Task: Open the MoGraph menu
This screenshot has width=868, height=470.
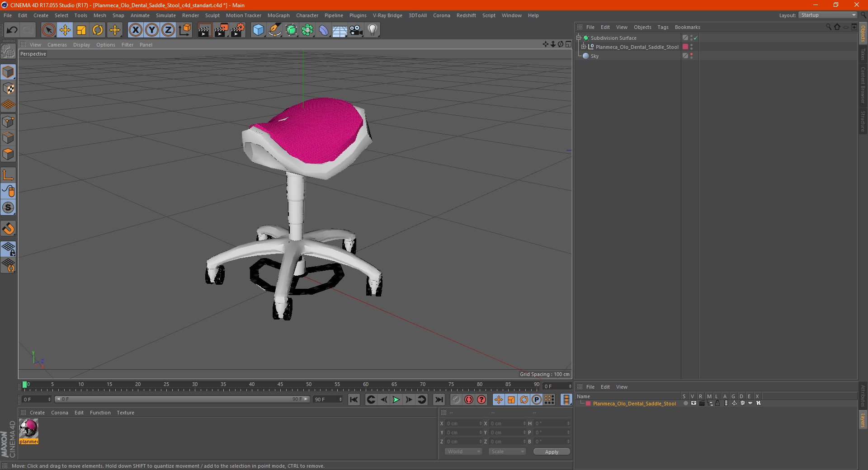Action: [x=278, y=15]
